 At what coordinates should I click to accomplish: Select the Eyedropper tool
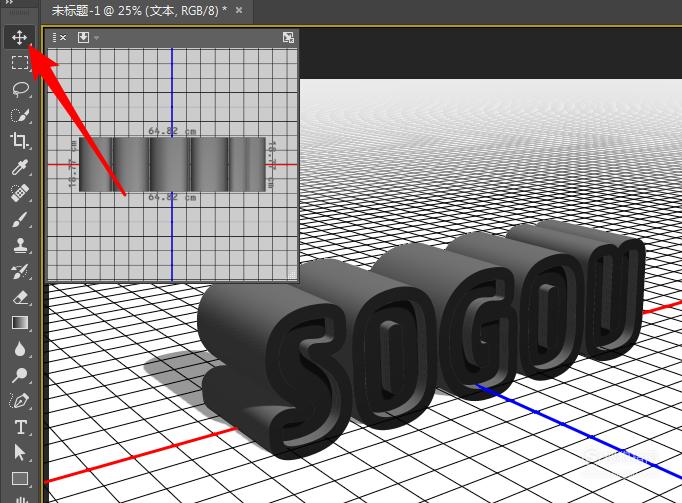(20, 167)
